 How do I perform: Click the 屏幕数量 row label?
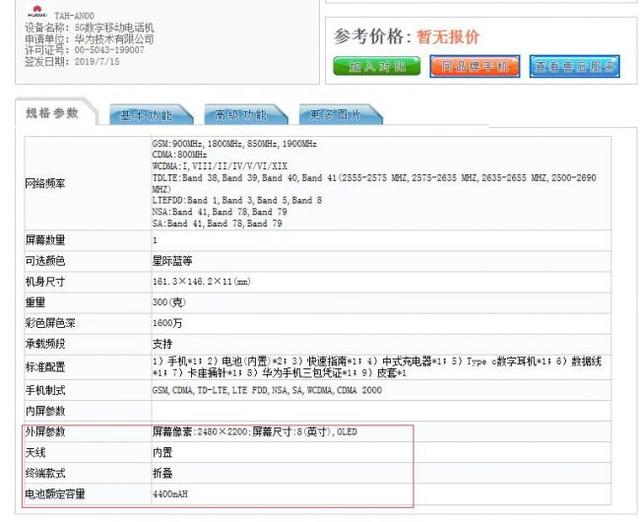45,240
